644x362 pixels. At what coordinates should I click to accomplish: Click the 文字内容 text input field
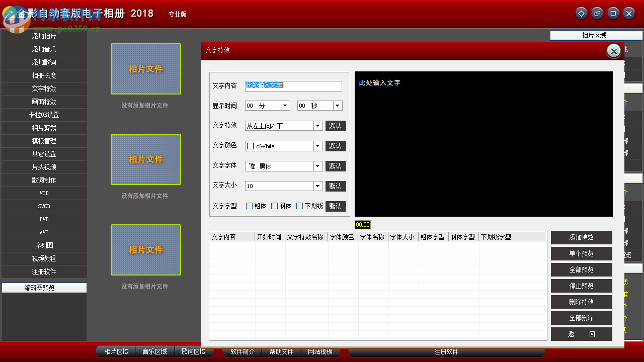click(x=293, y=86)
